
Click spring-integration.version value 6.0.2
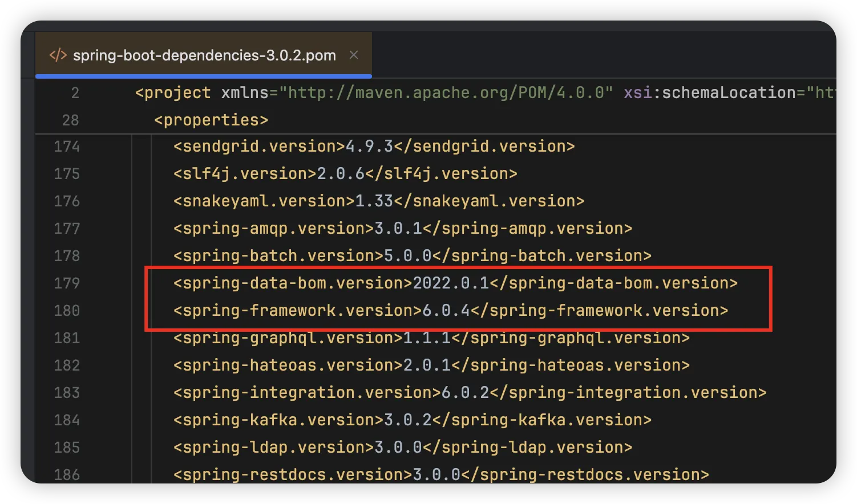(465, 393)
